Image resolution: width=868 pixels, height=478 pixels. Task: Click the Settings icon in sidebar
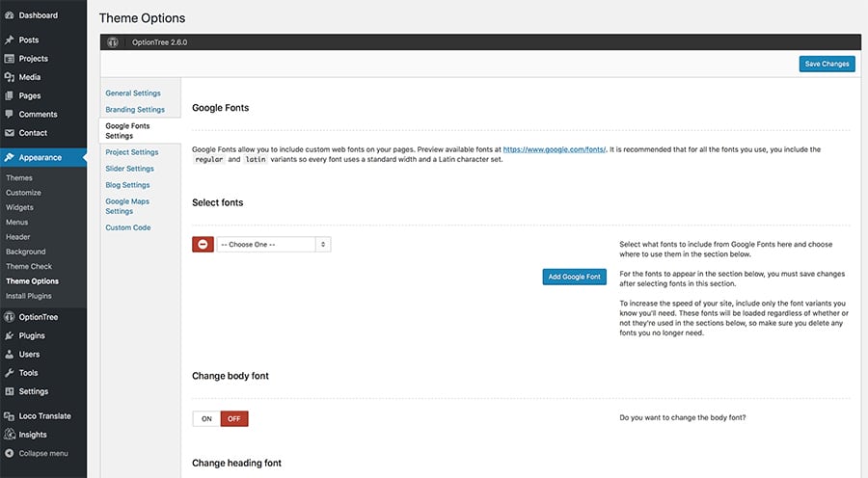(10, 391)
